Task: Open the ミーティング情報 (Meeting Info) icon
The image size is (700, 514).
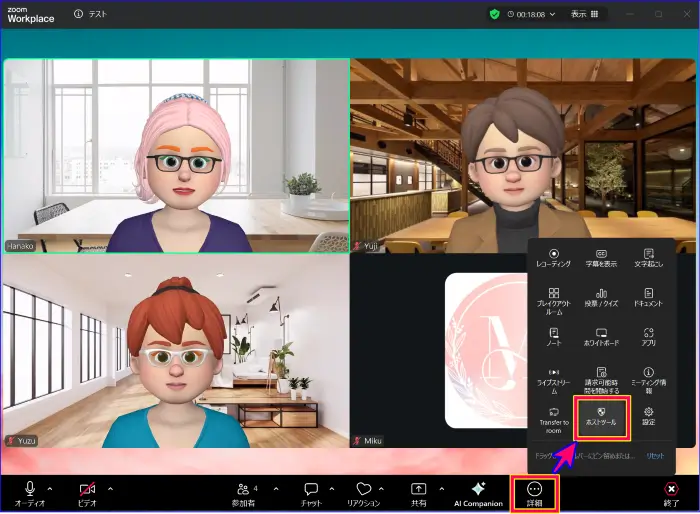Action: pos(649,377)
